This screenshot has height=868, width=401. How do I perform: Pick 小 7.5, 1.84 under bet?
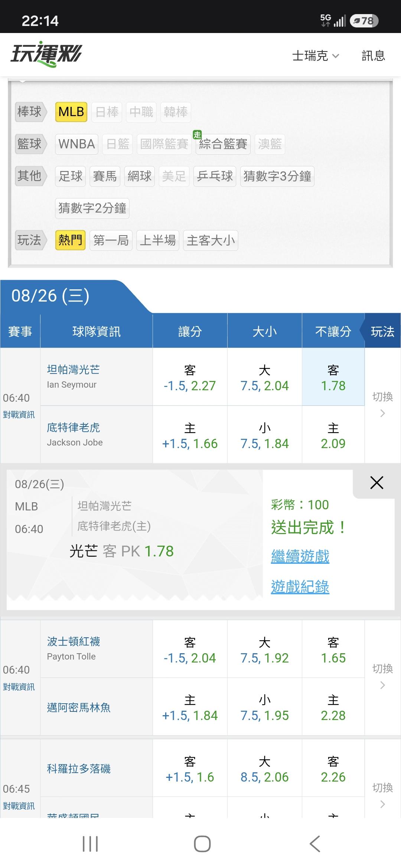[264, 435]
